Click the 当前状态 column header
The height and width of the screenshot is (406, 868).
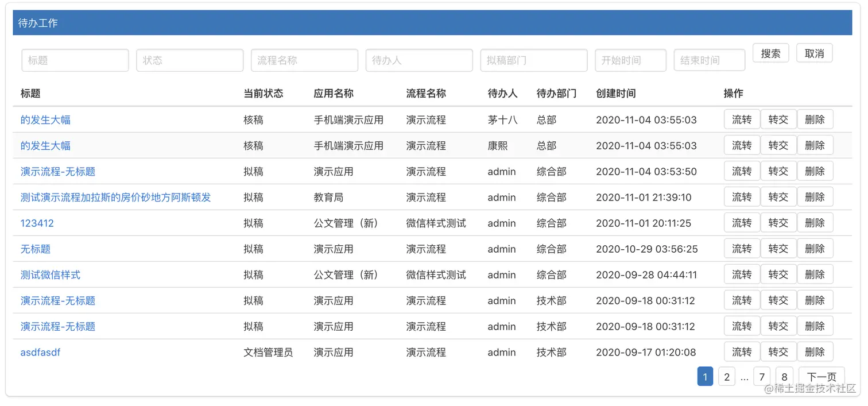coord(263,94)
